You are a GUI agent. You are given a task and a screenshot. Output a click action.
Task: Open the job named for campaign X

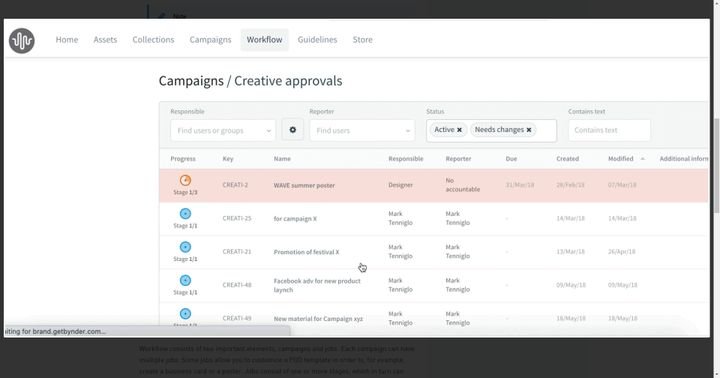click(x=295, y=219)
